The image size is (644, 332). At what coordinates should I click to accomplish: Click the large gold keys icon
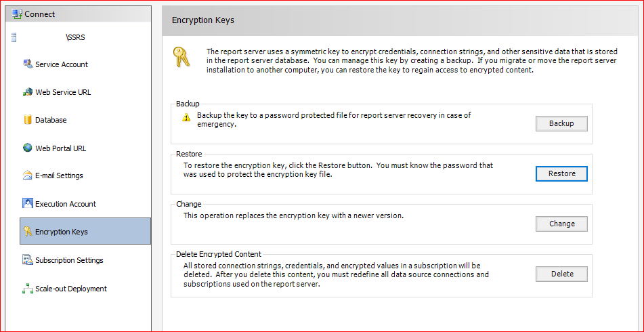181,57
